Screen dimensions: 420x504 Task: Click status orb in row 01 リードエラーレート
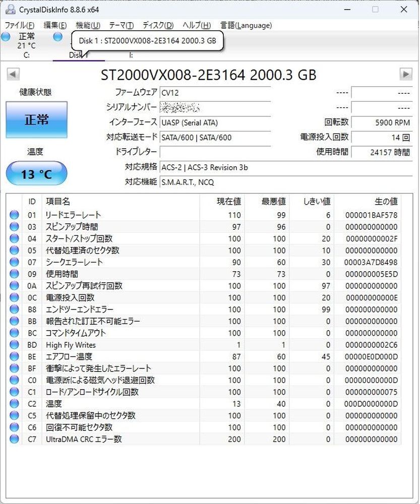click(14, 215)
